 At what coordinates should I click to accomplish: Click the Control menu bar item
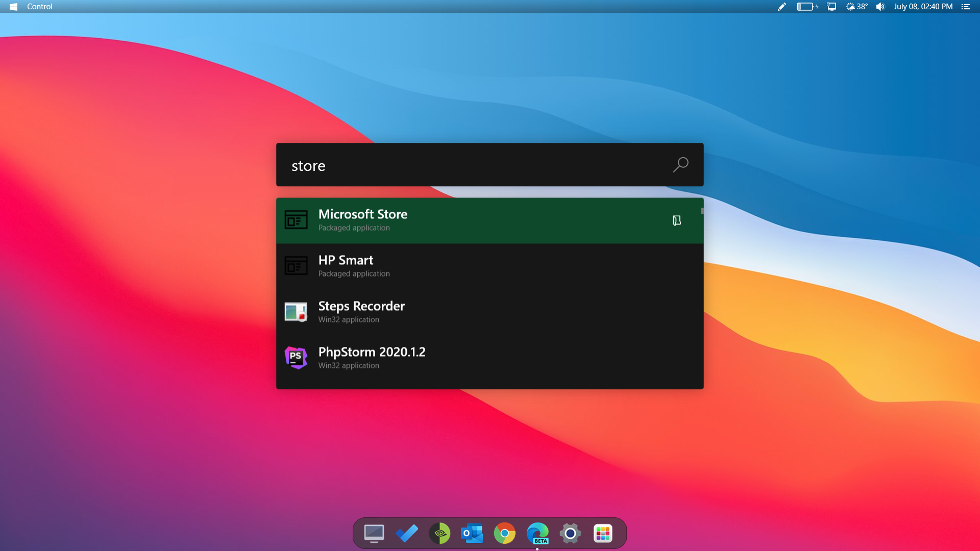pos(40,7)
